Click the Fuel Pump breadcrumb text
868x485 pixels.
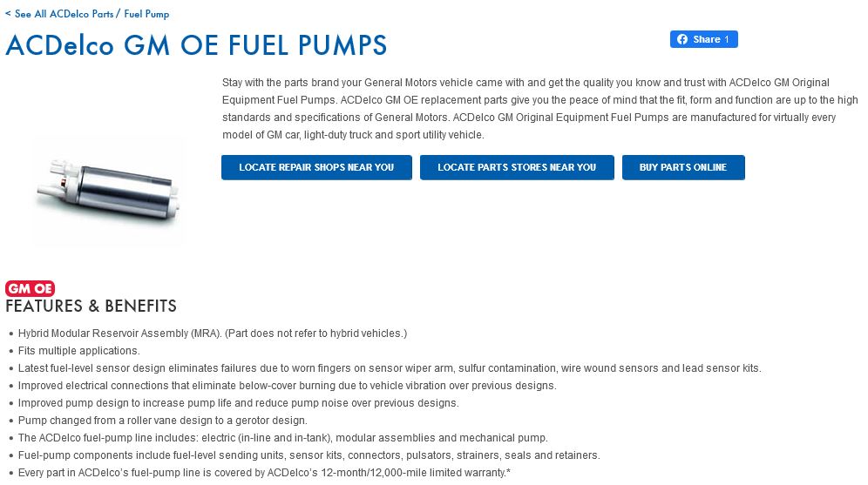pos(146,14)
